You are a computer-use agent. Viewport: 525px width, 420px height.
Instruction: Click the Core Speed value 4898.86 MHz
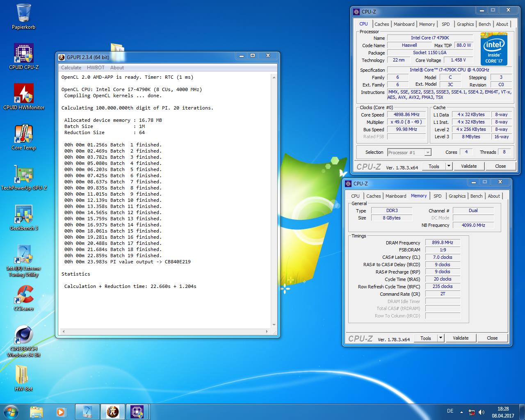click(406, 114)
